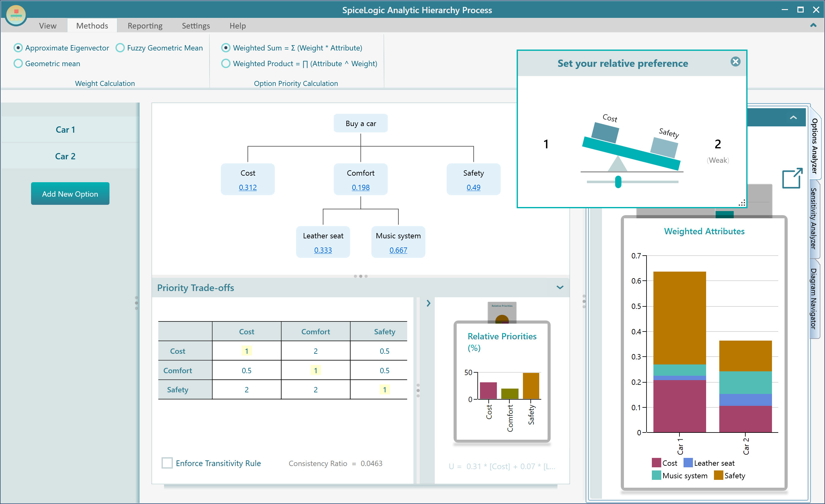Click the Add New Option button
The image size is (825, 504).
click(x=70, y=194)
